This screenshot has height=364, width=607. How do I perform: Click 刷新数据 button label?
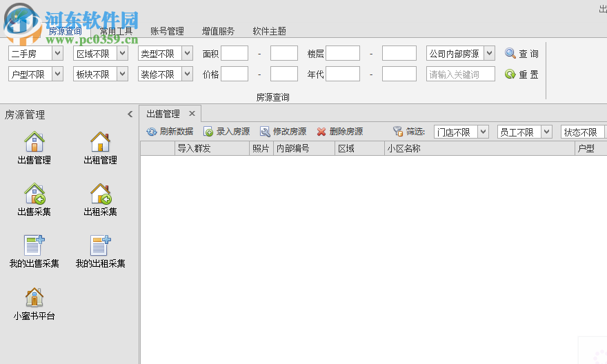pos(177,132)
